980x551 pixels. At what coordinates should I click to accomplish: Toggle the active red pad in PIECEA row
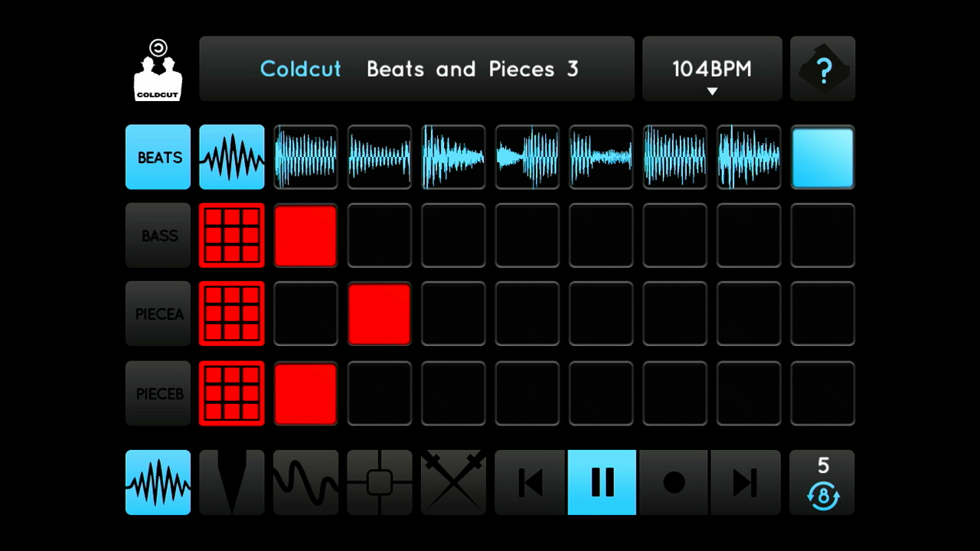click(x=380, y=314)
